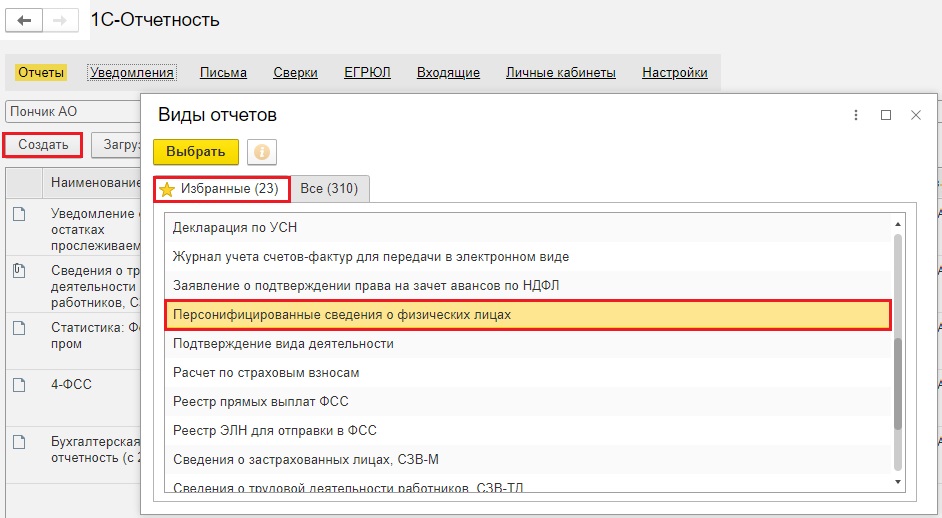Select Реестр ЭЛН для отправки в ФСС
Viewport: 942px width, 518px height.
click(528, 430)
